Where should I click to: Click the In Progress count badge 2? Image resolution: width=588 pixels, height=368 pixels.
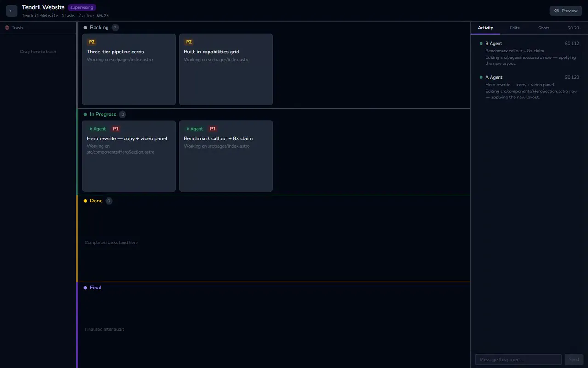[123, 115]
